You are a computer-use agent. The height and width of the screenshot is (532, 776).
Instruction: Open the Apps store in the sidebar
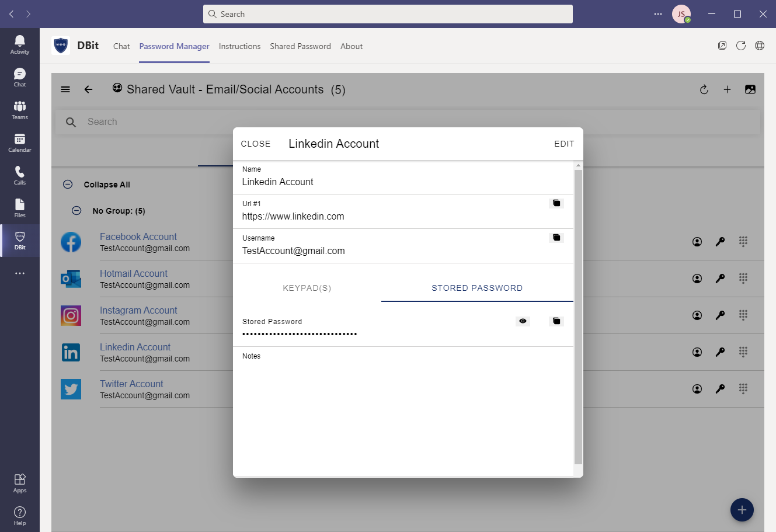click(x=20, y=483)
